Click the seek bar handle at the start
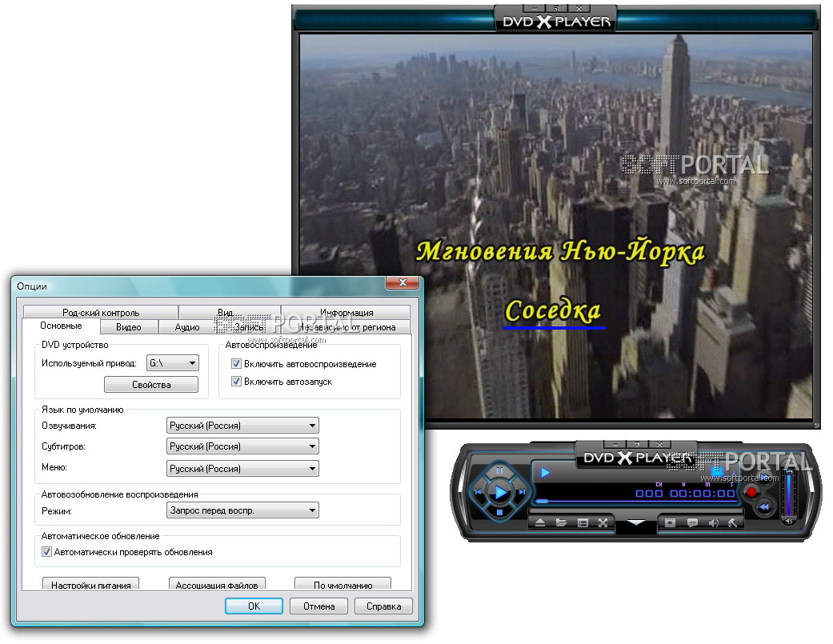 (x=542, y=501)
